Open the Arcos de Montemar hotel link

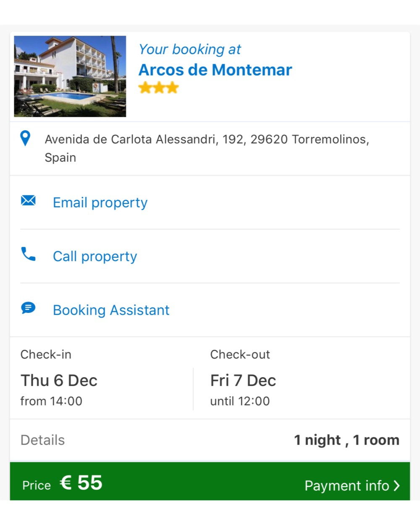coord(215,70)
